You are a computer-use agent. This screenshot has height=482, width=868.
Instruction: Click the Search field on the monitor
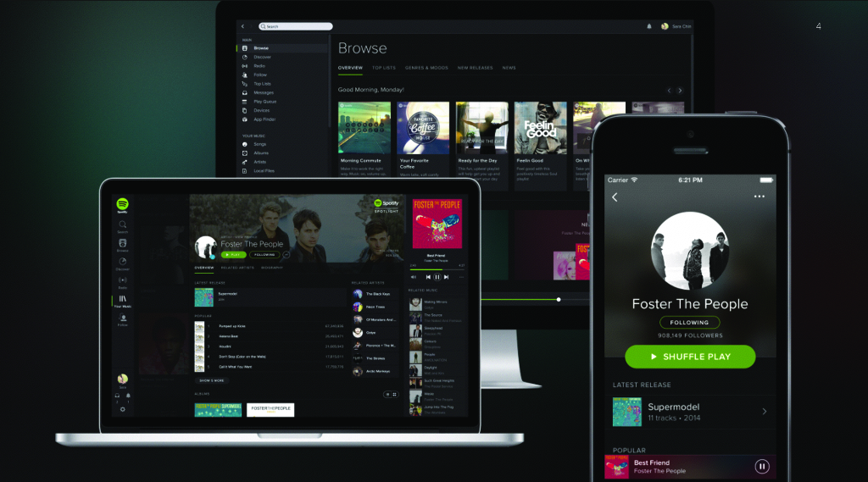click(297, 26)
